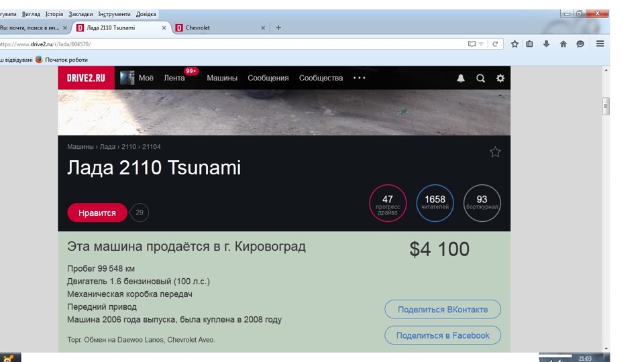Click the scrollbar up arrow
This screenshot has width=644, height=362.
606,70
